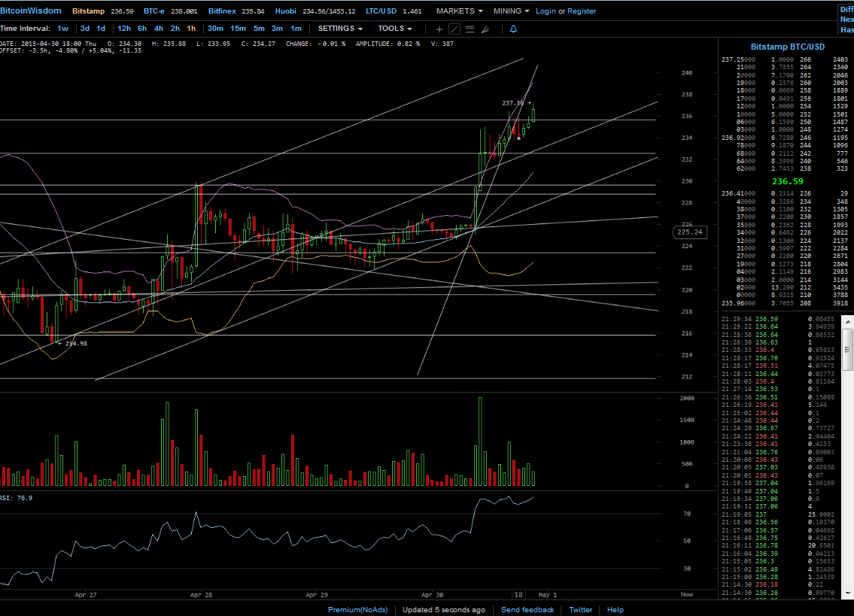The width and height of the screenshot is (854, 616).
Task: Open the Huobi market ticker
Action: 315,11
